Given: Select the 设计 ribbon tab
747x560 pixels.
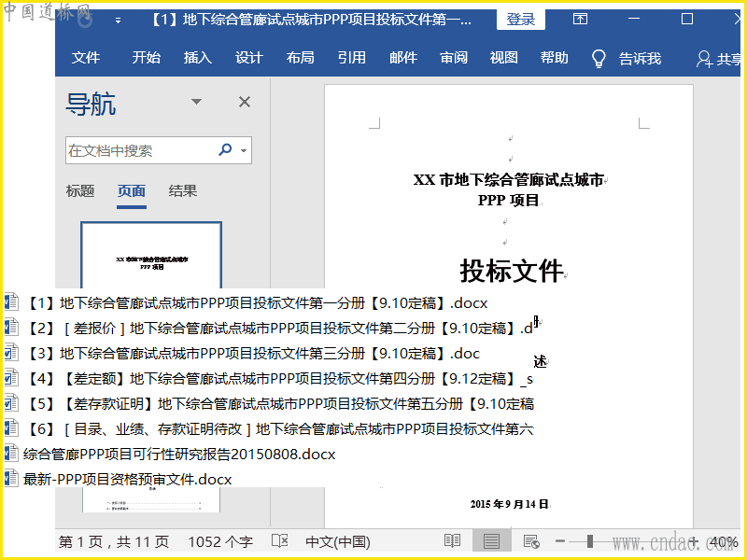Looking at the screenshot, I should pyautogui.click(x=249, y=58).
